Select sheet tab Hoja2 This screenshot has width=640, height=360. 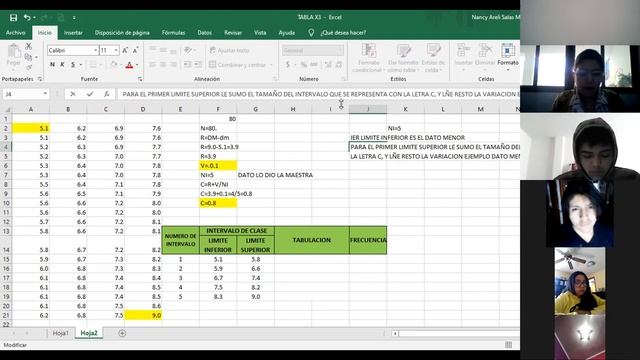(x=89, y=333)
